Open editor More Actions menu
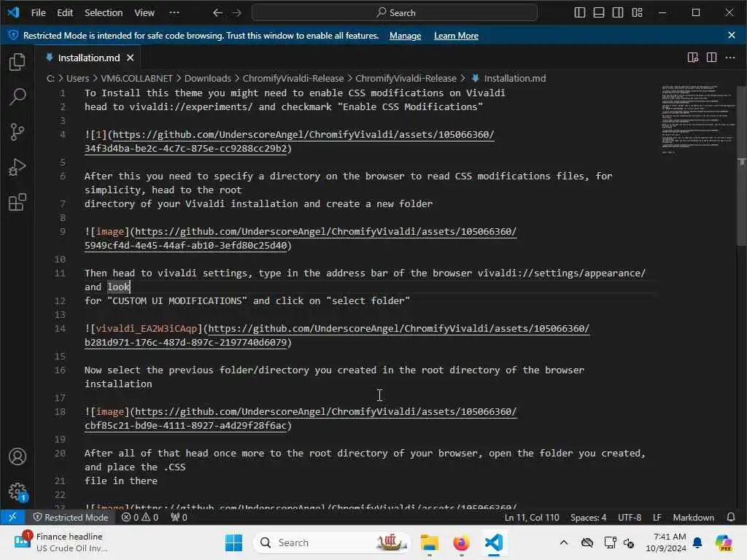Viewport: 747px width, 560px height. click(x=729, y=58)
